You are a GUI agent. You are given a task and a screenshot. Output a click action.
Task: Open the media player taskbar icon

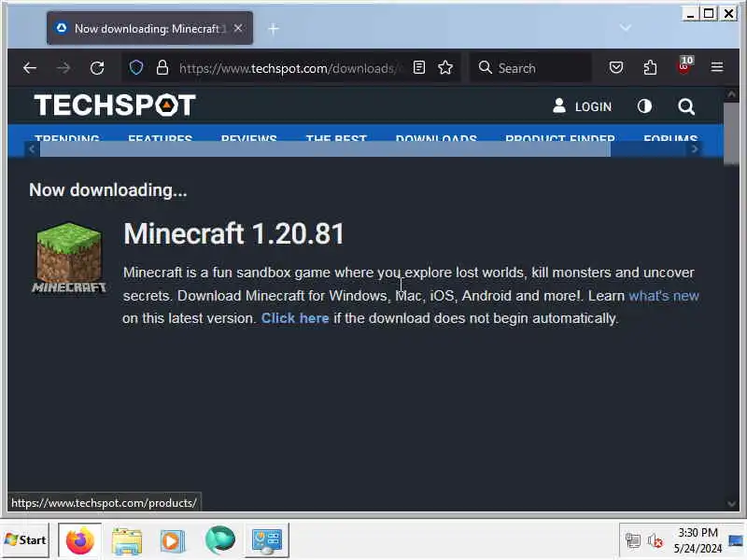pos(172,541)
